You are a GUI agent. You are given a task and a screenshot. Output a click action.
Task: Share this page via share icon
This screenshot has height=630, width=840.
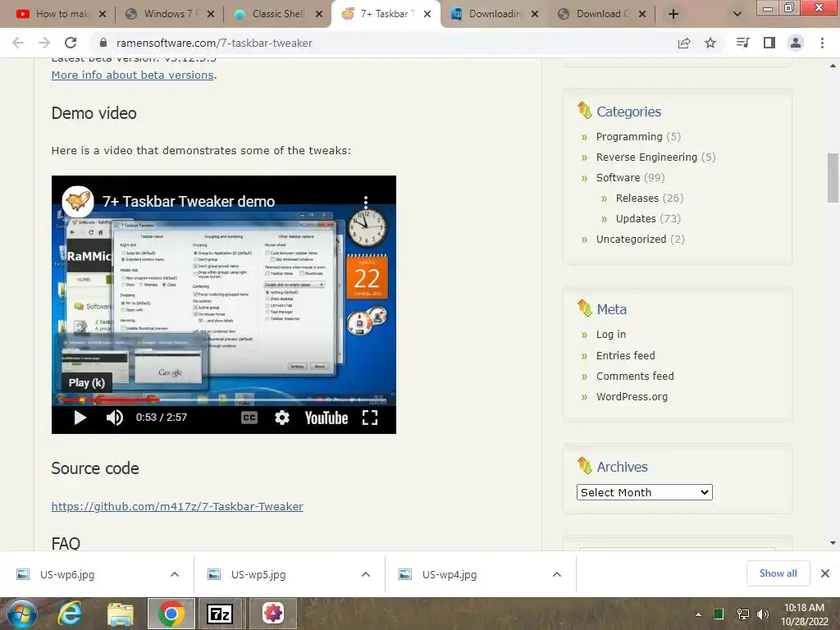click(x=684, y=43)
